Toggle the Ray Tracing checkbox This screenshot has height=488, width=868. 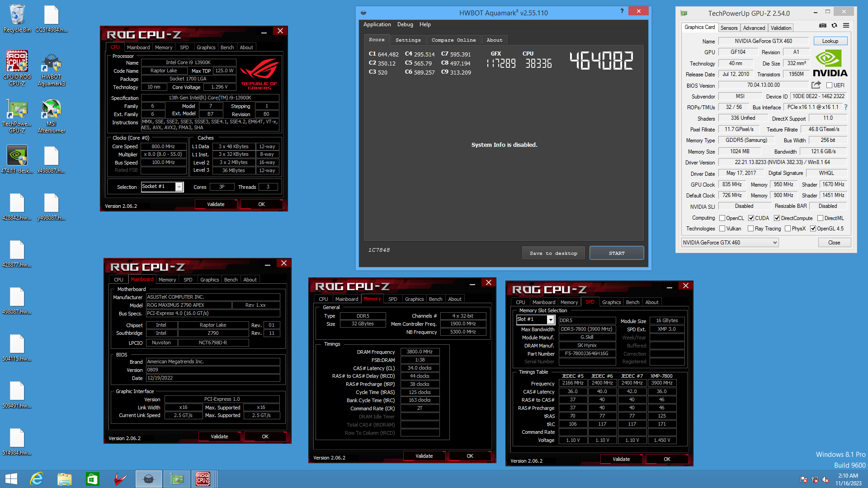tap(750, 229)
